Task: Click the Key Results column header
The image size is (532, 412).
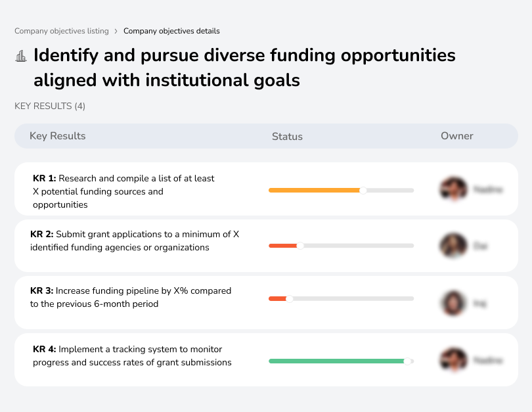Action: (58, 136)
